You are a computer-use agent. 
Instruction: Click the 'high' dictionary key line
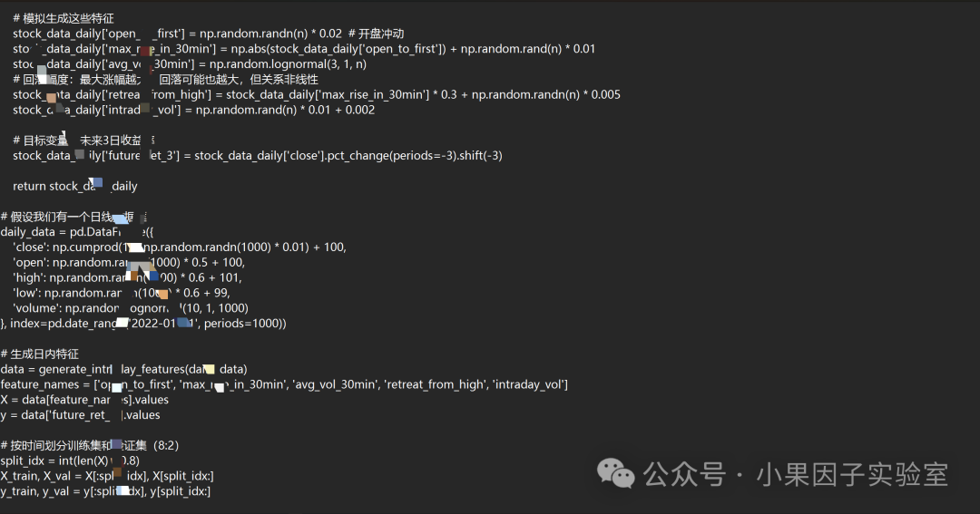click(127, 277)
